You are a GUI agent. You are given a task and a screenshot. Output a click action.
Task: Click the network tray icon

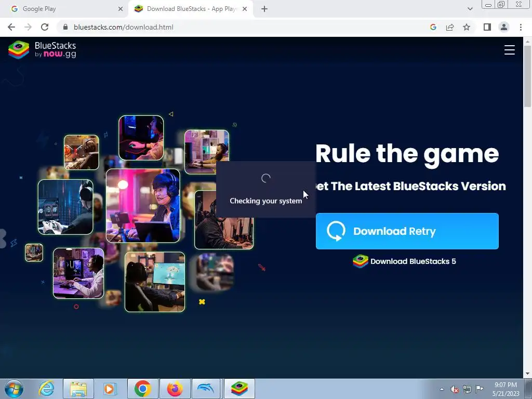467,389
